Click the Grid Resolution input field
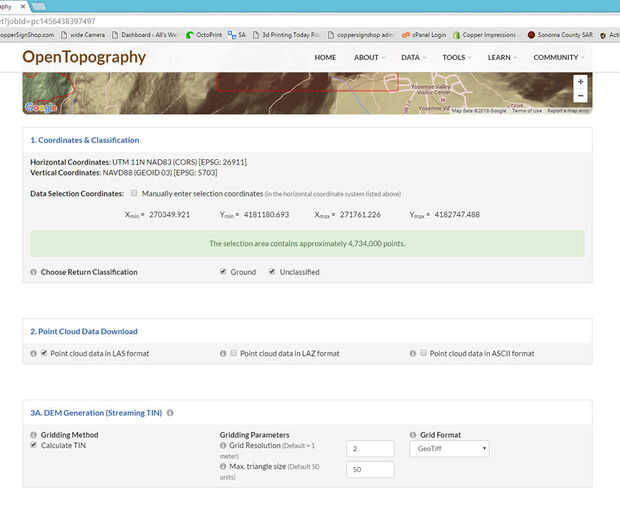620x516 pixels. 370,449
